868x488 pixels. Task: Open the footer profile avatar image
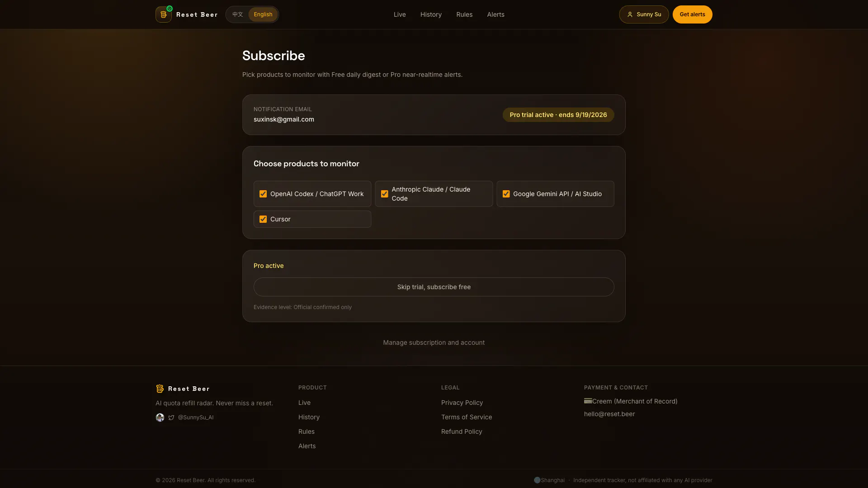(160, 418)
